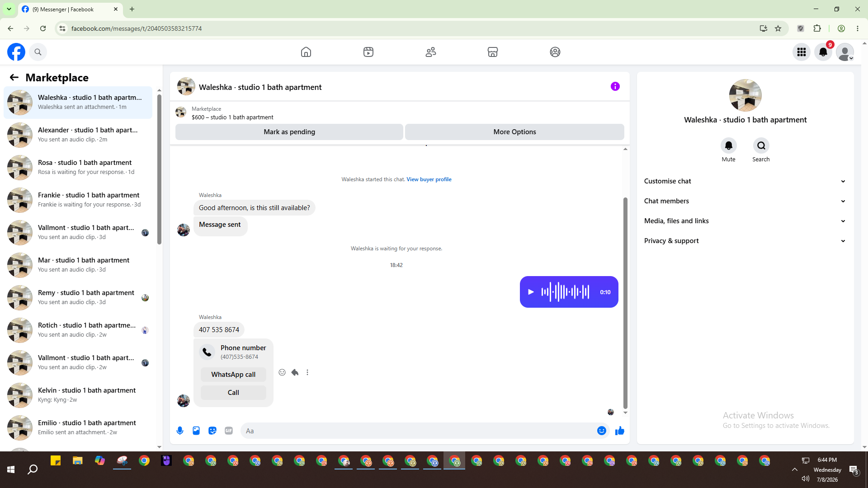Open Frankie studio apartment conversation

click(78, 200)
